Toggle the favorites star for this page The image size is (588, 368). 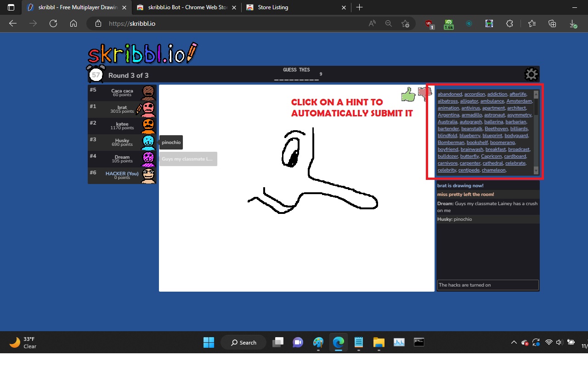click(406, 23)
